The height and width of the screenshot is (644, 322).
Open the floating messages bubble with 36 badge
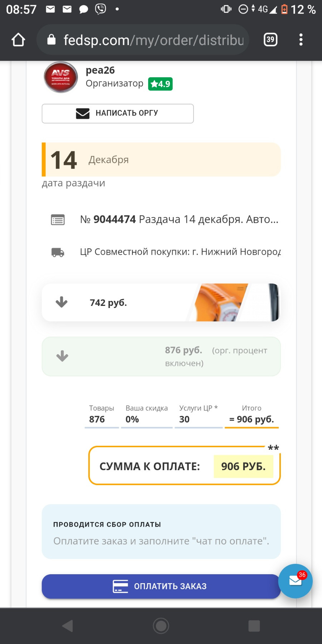(296, 581)
